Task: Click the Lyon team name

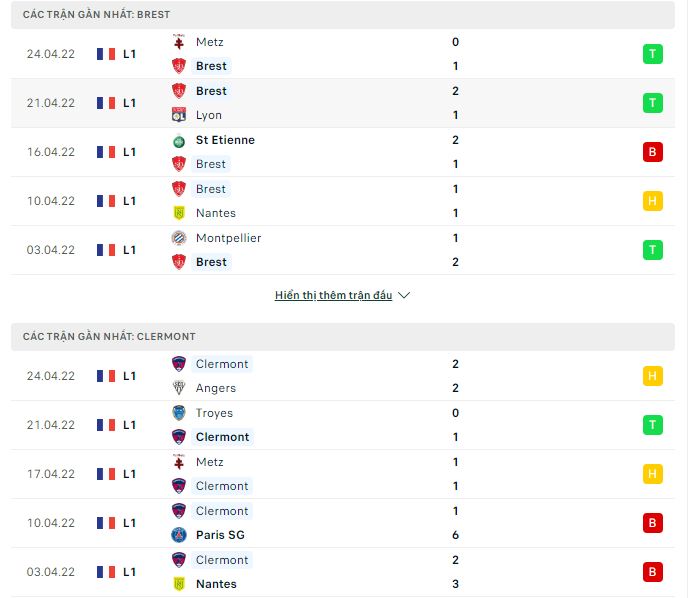Action: tap(209, 115)
